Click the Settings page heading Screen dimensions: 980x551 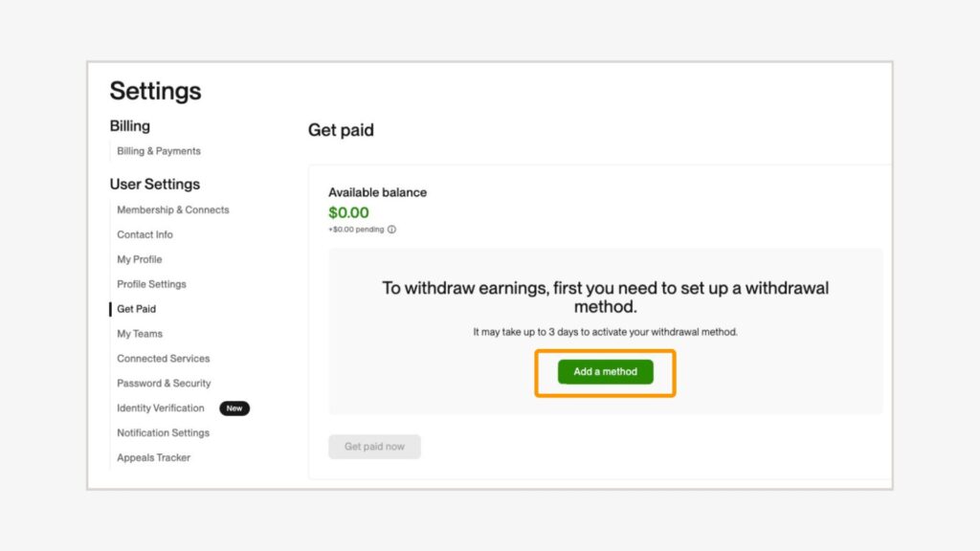pyautogui.click(x=155, y=91)
